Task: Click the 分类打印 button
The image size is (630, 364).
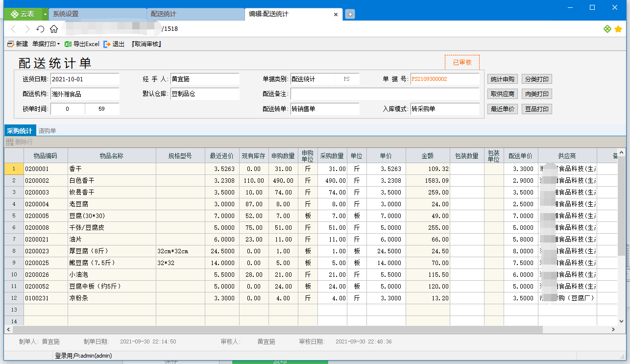Action: tap(537, 79)
